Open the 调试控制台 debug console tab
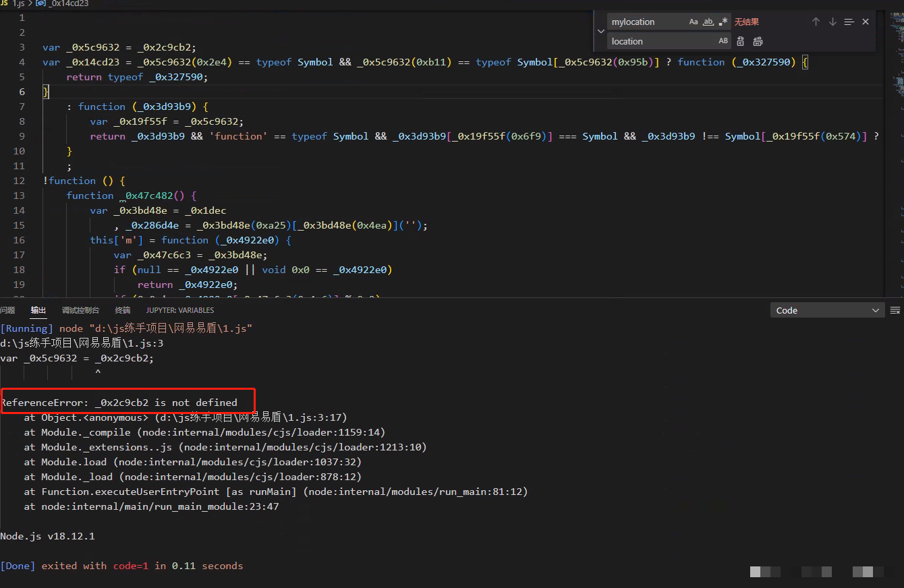The width and height of the screenshot is (904, 588). (x=80, y=310)
